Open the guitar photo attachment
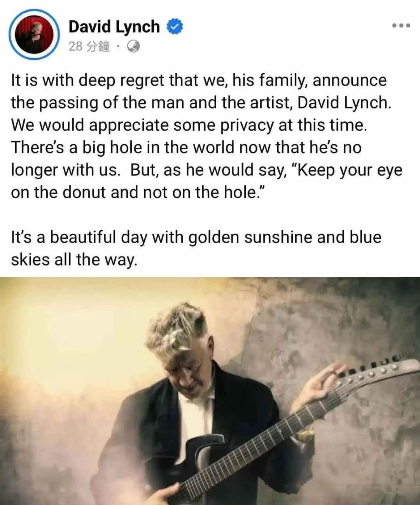Screen dimensions: 420x505 click(x=210, y=391)
